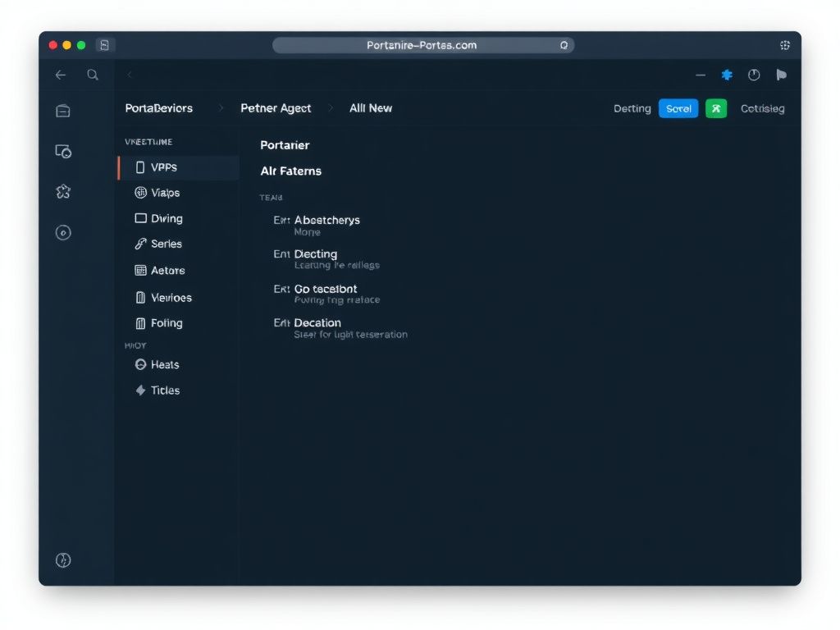Screen dimensions: 840x630
Task: Click the sidebar toggle icon beside traffic lights
Action: coord(104,45)
